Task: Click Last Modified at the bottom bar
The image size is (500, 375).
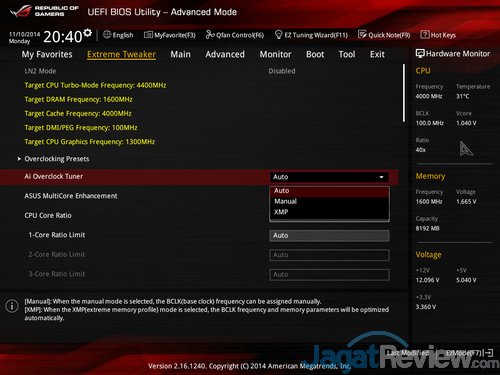Action: [x=408, y=353]
